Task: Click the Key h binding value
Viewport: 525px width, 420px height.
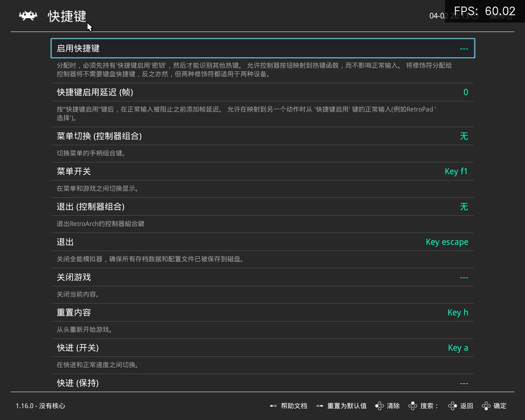Action: point(458,313)
